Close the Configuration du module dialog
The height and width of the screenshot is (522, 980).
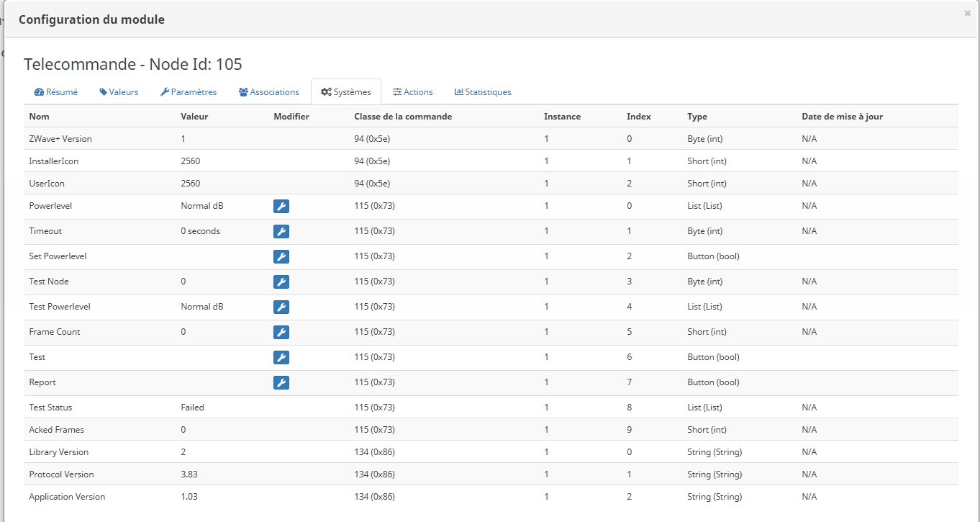coord(967,13)
